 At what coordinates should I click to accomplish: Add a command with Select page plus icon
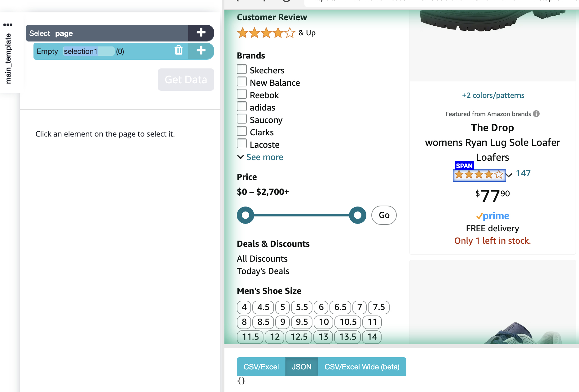point(201,33)
